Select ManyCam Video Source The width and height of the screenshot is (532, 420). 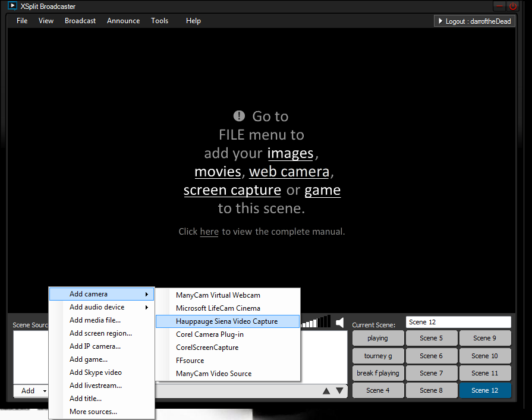(228, 374)
